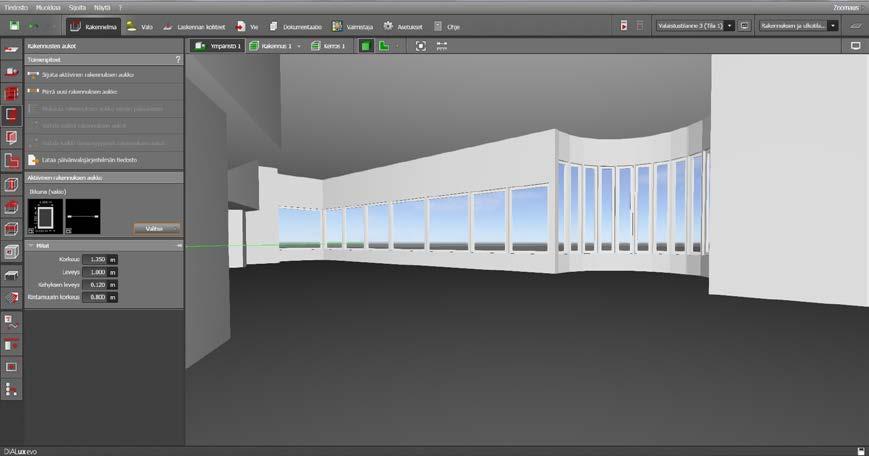
Task: Click the bottom red-dots copy arrangement sidebar icon
Action: [x=11, y=390]
